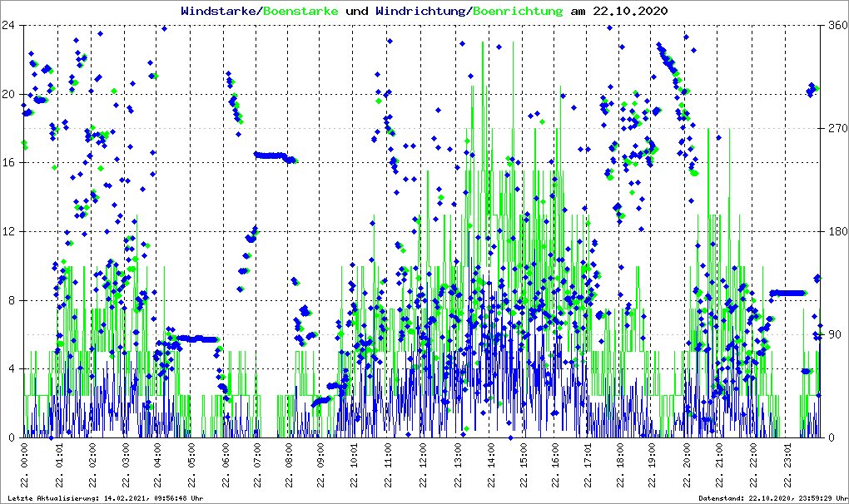This screenshot has width=849, height=504.
Task: Click time label '22. 10:01'
Action: pyautogui.click(x=354, y=465)
